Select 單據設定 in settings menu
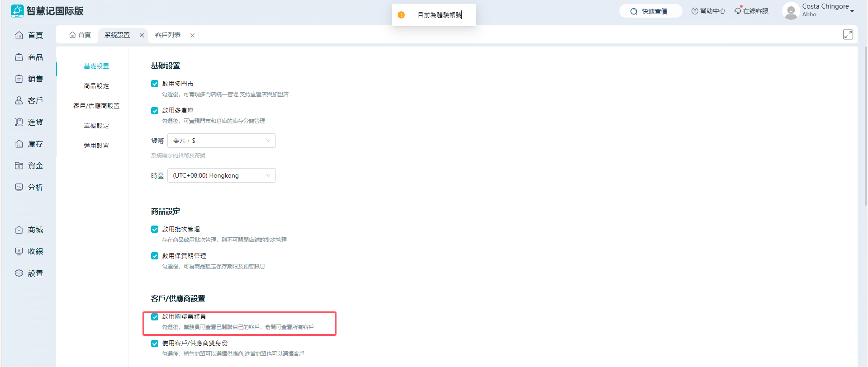The width and height of the screenshot is (868, 367). 96,126
